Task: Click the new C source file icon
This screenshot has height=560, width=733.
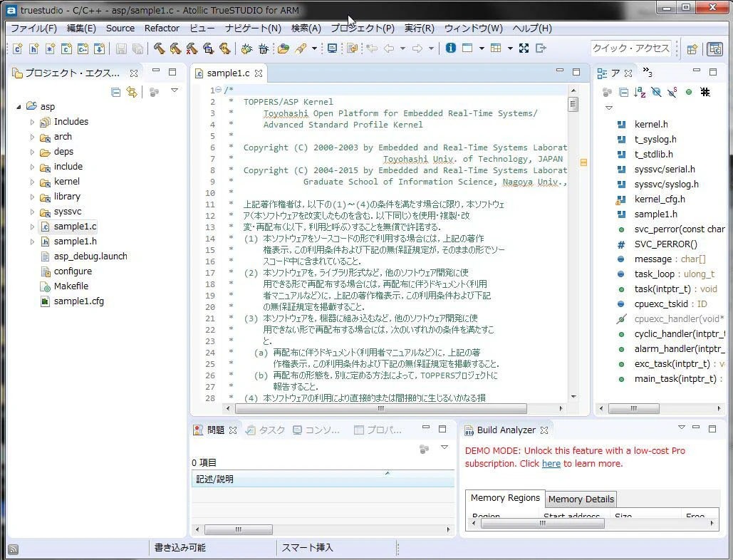Action: pyautogui.click(x=18, y=48)
